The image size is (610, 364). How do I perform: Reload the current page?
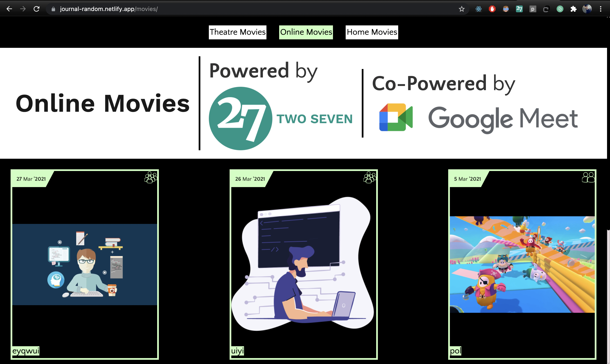click(37, 9)
